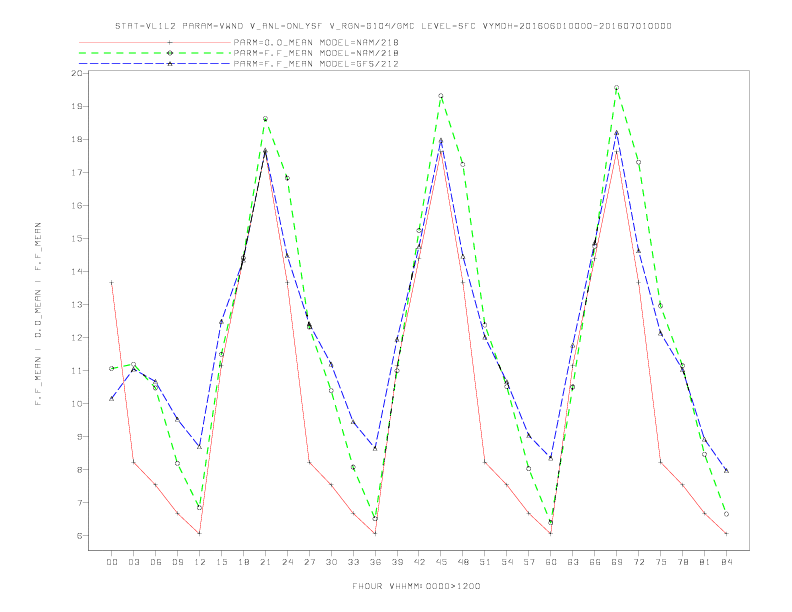Screen dimensions: 792x612
Task: Click y-axis tick label 14
Action: point(77,272)
